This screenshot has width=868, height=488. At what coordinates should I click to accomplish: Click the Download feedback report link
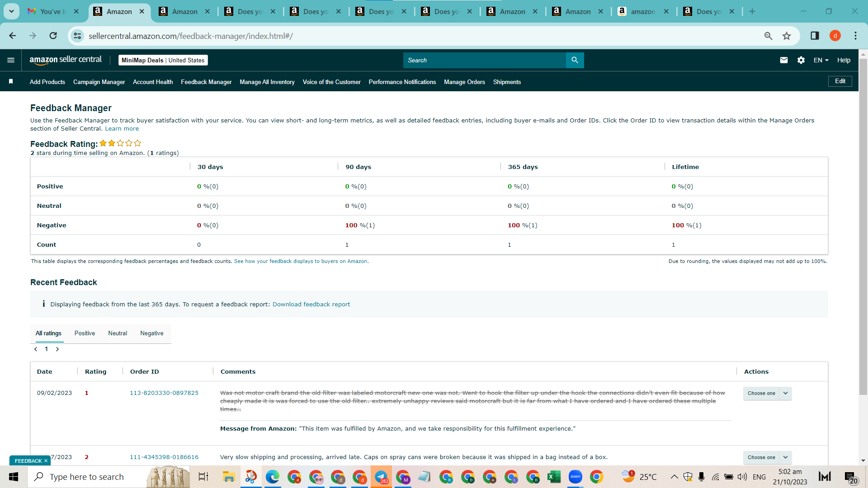click(x=311, y=305)
